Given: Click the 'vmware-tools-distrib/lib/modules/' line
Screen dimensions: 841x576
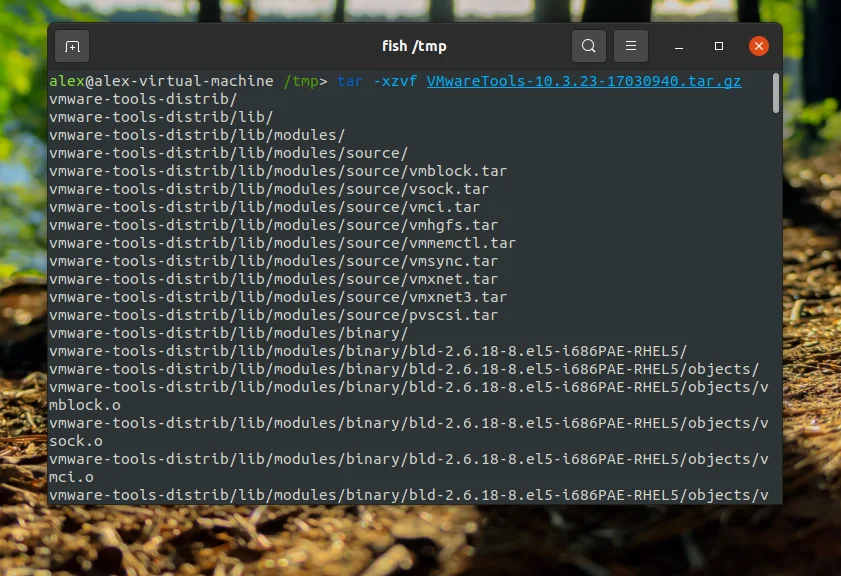Looking at the screenshot, I should click(x=197, y=135).
